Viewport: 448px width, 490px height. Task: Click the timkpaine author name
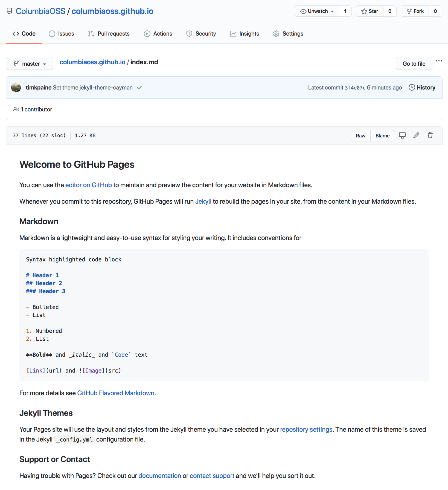pos(39,88)
